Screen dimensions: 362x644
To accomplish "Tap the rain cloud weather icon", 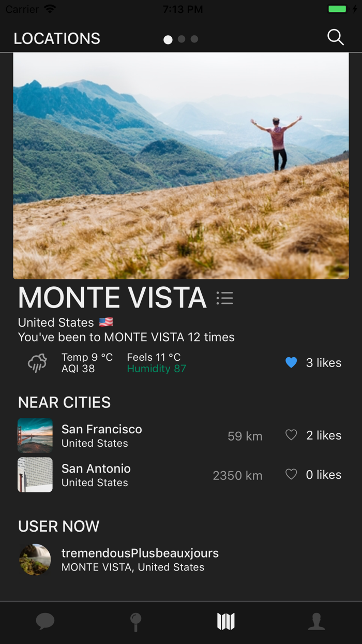I will click(x=37, y=363).
